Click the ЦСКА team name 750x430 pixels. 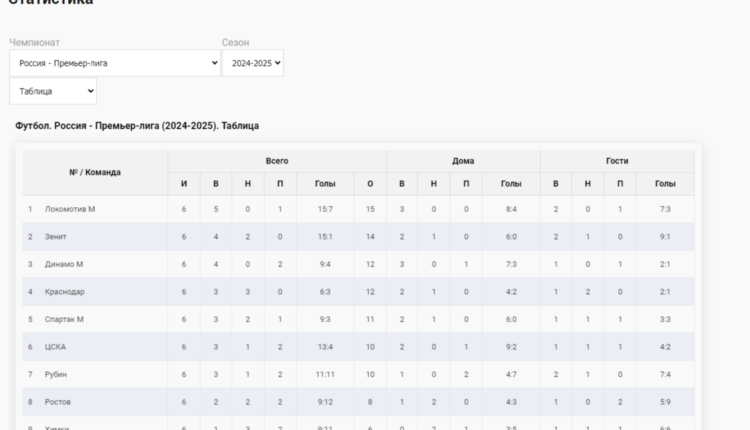click(x=55, y=347)
